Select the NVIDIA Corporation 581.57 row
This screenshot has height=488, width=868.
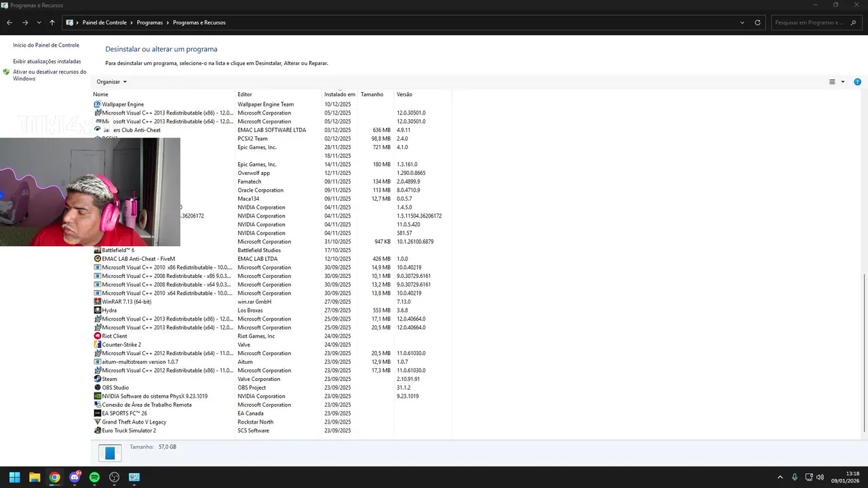(x=271, y=233)
